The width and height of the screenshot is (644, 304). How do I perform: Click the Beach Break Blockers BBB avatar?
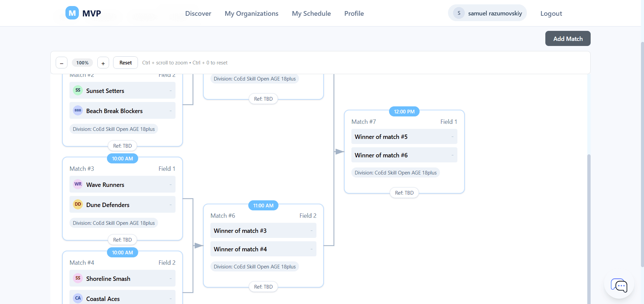[x=78, y=110]
